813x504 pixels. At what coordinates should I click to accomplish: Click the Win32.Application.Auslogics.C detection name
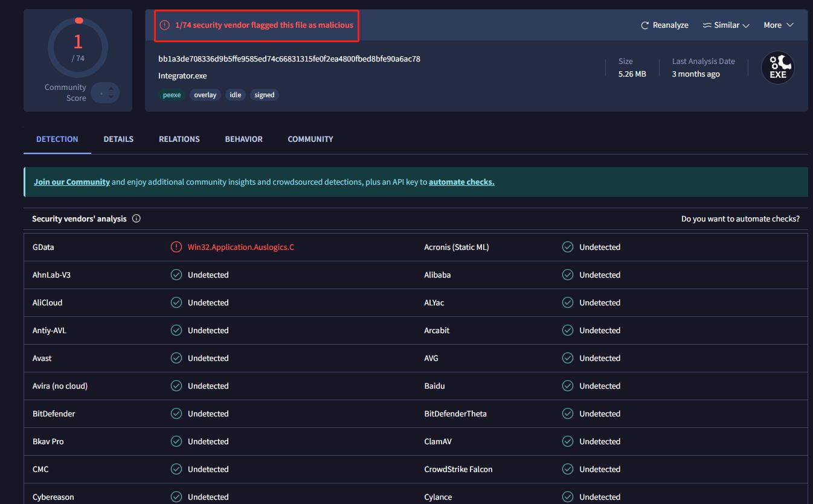tap(241, 247)
